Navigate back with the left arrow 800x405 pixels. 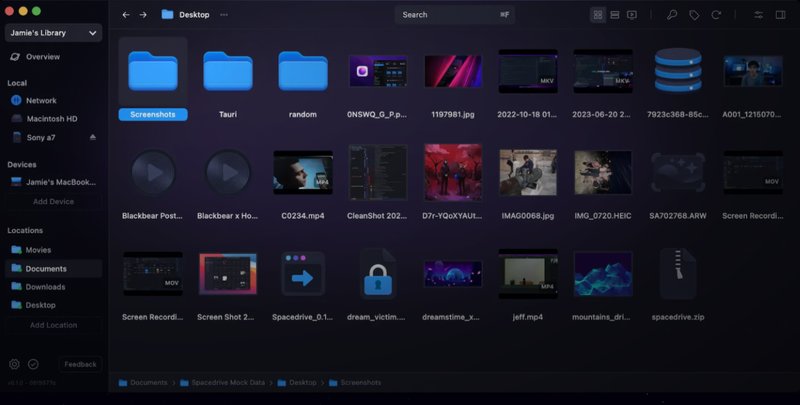tap(125, 15)
